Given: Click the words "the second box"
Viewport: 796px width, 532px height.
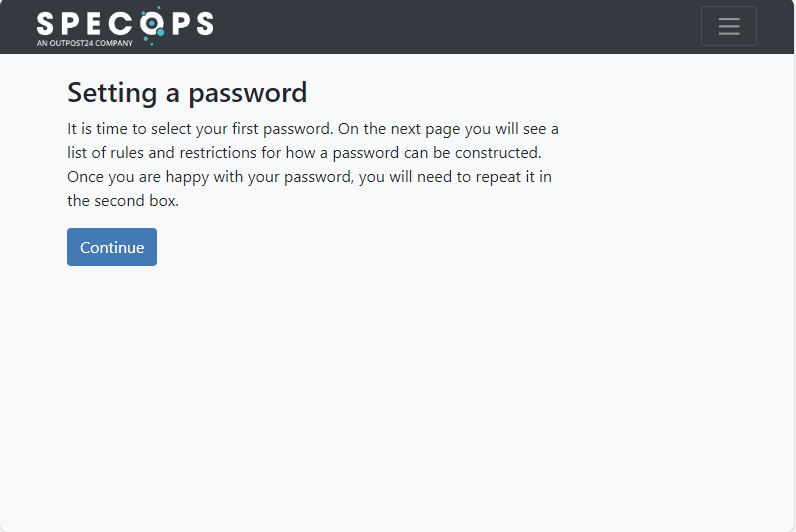Looking at the screenshot, I should pyautogui.click(x=121, y=201).
